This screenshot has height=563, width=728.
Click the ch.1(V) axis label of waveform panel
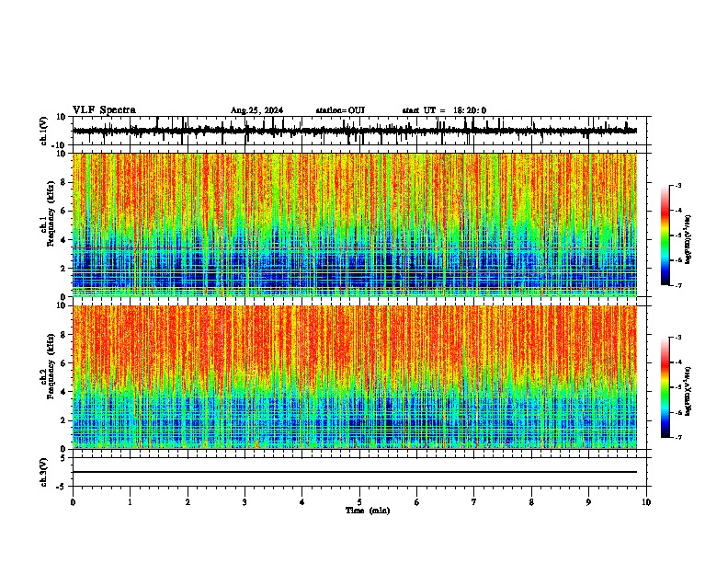44,131
